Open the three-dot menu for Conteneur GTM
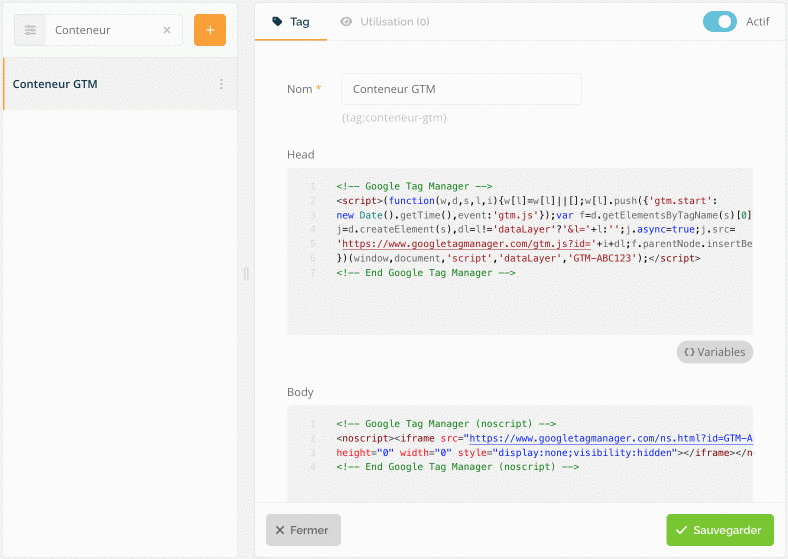Screen dimensions: 788x559 (221, 84)
